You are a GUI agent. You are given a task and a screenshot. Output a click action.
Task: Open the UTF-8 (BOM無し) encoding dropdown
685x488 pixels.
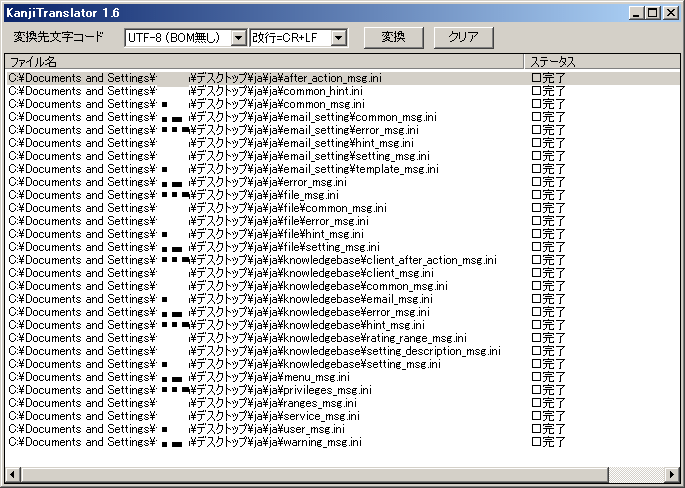pyautogui.click(x=238, y=37)
